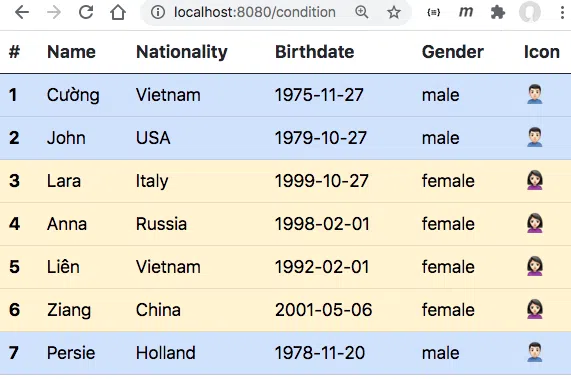Screen dimensions: 571x379
Task: Click birthdate 1999-10-27
Action: pos(322,181)
